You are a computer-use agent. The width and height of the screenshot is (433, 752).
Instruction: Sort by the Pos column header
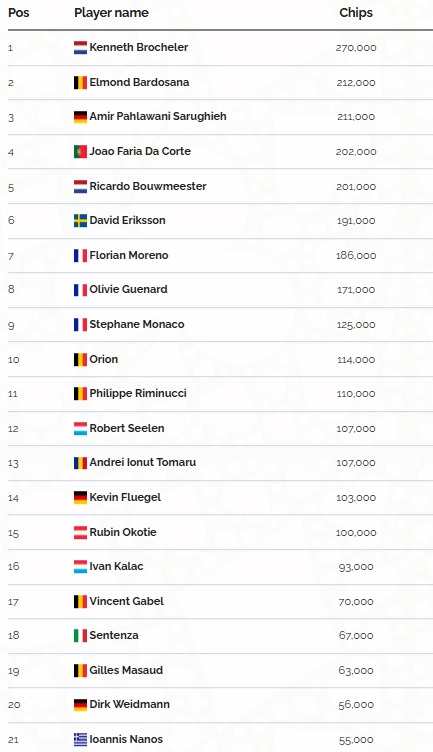[x=19, y=13]
